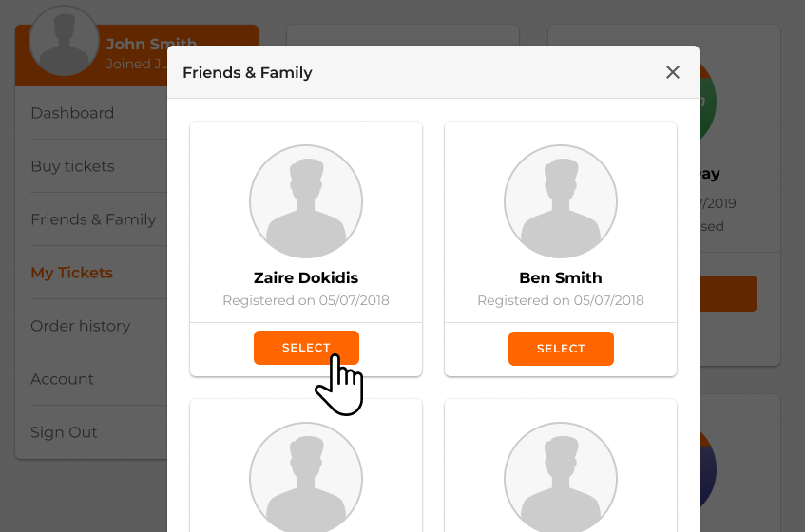Image resolution: width=805 pixels, height=532 pixels.
Task: Sign Out of the account
Action: pyautogui.click(x=64, y=432)
